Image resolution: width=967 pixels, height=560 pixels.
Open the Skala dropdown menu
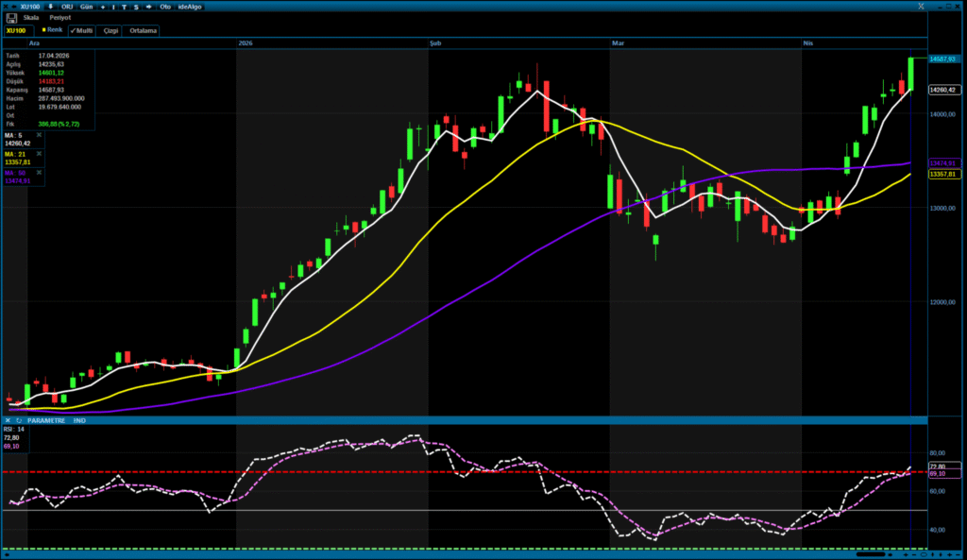tap(31, 18)
